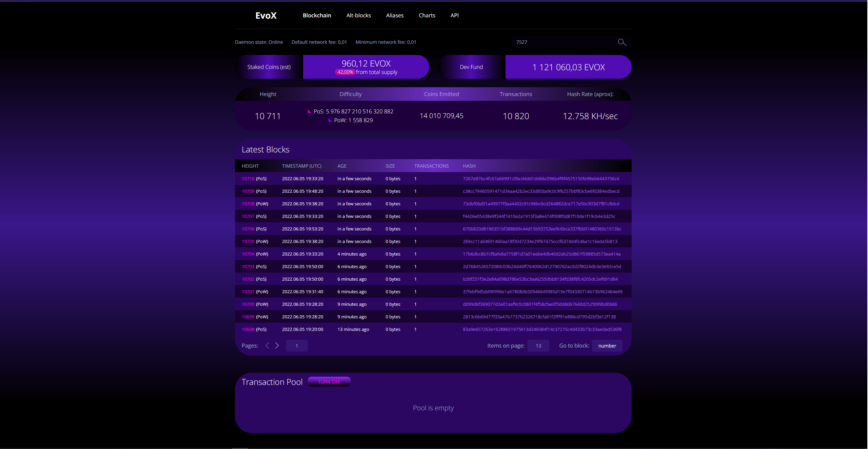Turn off the Transaction Pool

tap(329, 382)
